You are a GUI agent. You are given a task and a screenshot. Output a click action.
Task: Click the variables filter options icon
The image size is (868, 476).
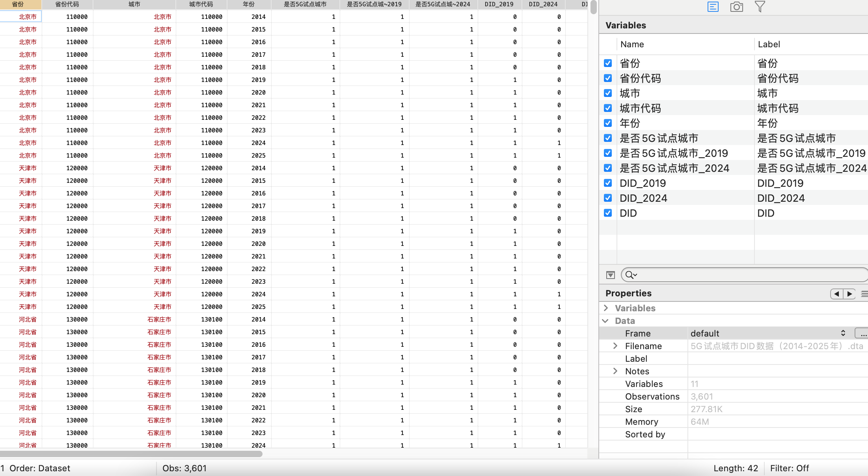point(611,275)
